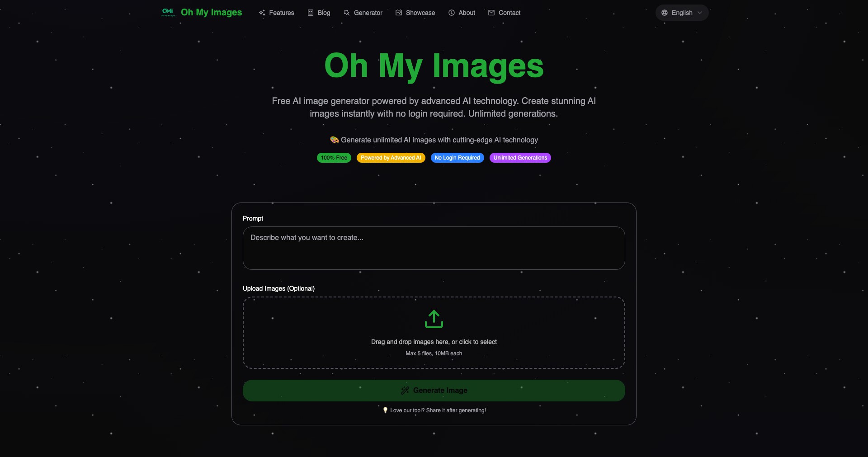Select the 100% Free badge
The image size is (868, 457).
[x=334, y=158]
